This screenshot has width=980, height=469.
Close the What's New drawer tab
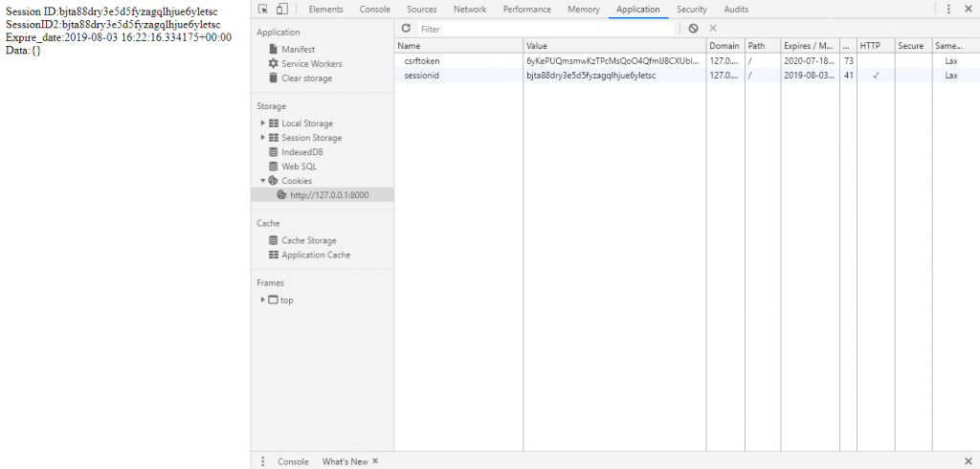tap(375, 461)
